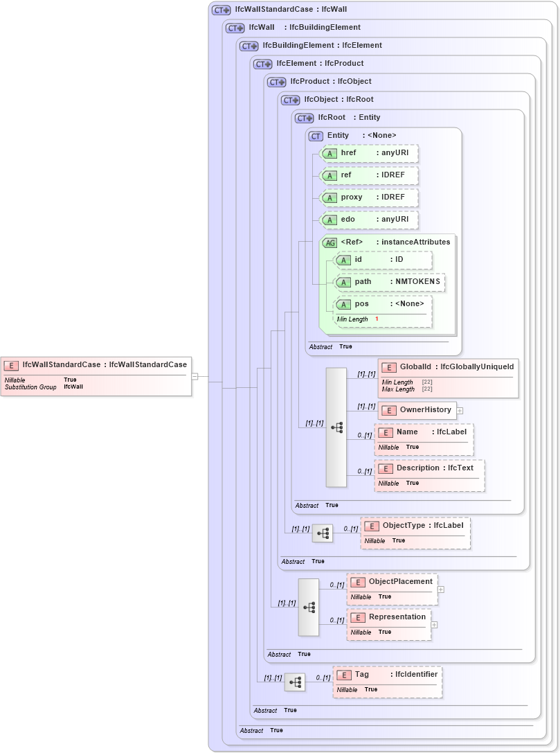
Task: Click the CT icon of the Entity complex type
Action: (315, 135)
